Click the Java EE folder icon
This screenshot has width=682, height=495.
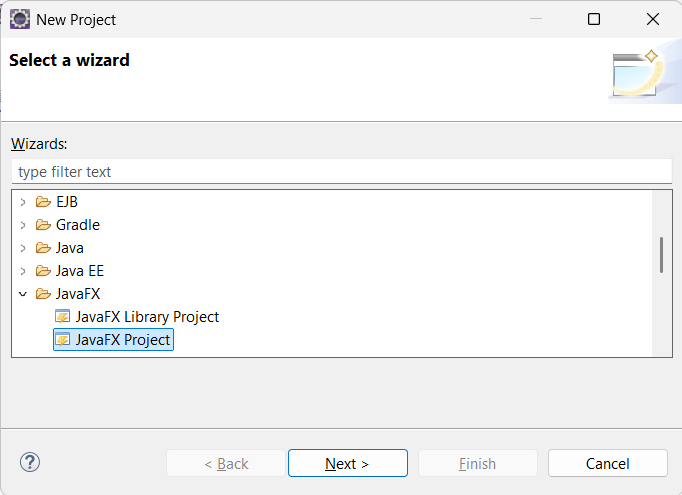coord(43,271)
